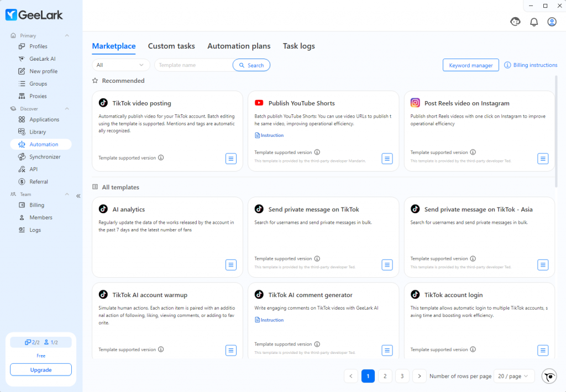Go to page 2

[x=385, y=376]
